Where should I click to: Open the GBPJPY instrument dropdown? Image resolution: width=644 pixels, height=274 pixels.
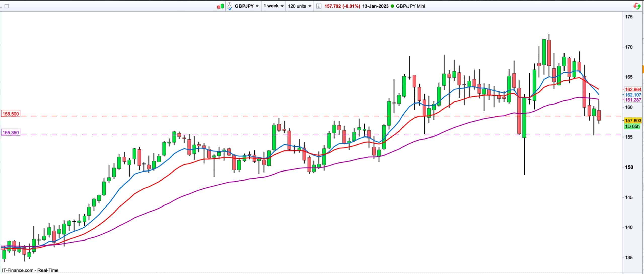pos(247,6)
